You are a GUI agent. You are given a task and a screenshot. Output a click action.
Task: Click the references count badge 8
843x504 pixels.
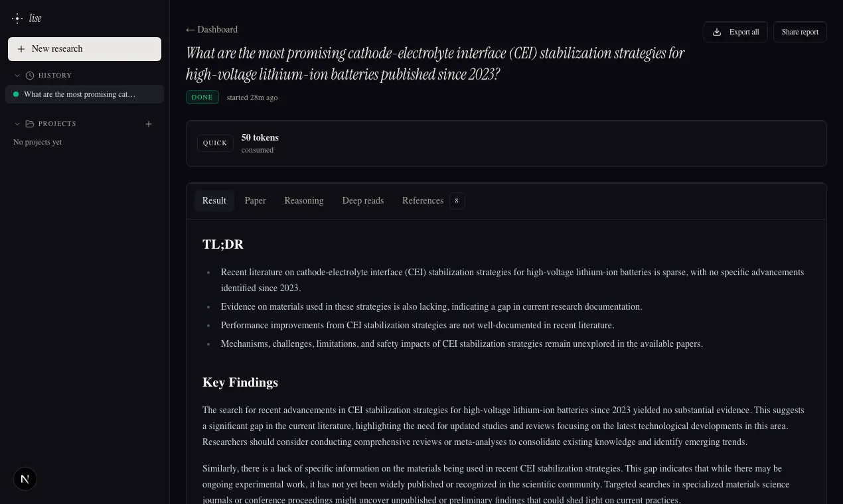pyautogui.click(x=457, y=201)
